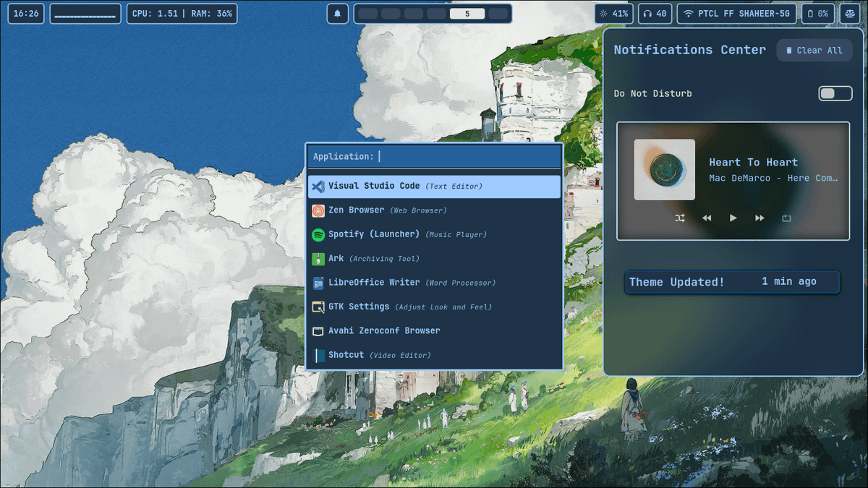Switch to active workspace 5
The width and height of the screenshot is (868, 488).
[467, 14]
